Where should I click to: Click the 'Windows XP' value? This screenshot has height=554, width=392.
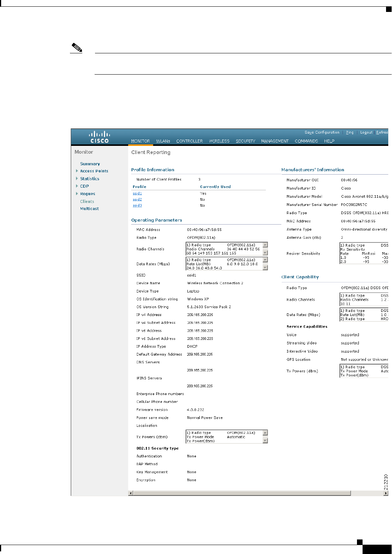[198, 299]
